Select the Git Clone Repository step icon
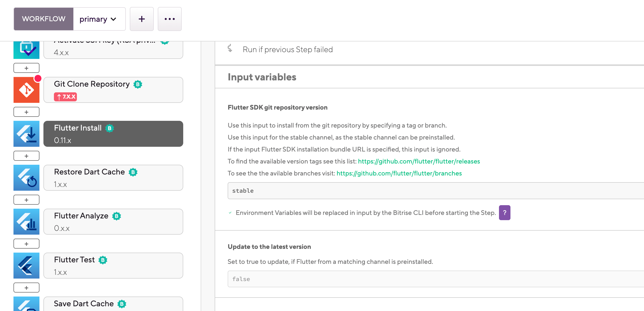This screenshot has height=311, width=644. (26, 90)
